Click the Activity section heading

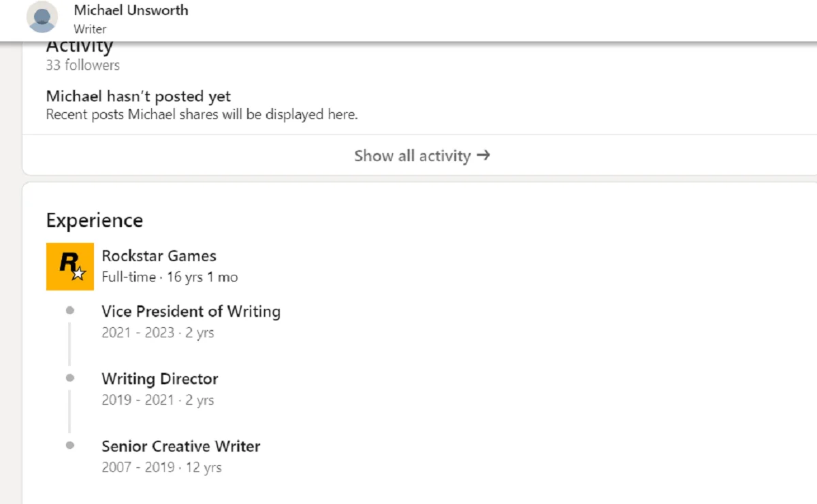point(79,47)
